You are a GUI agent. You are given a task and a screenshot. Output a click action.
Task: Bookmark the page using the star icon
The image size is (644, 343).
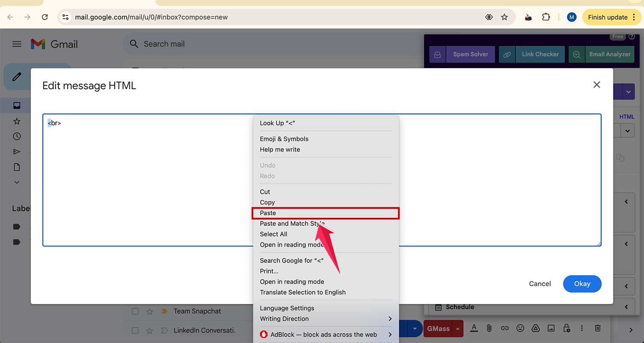coord(504,17)
